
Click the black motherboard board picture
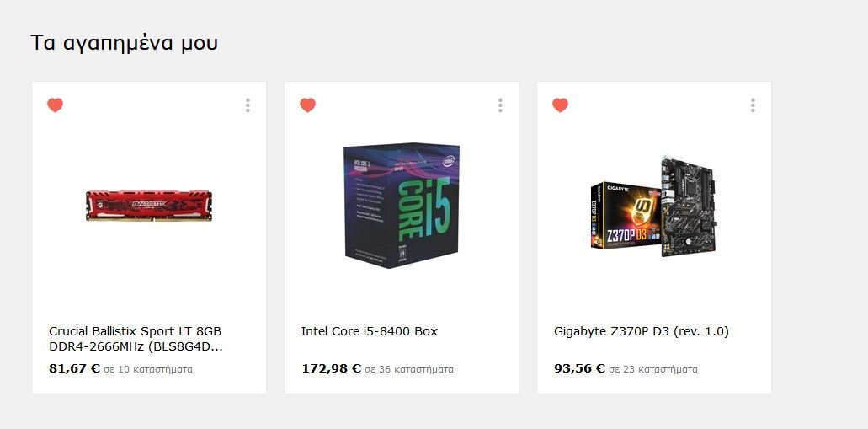[690, 206]
